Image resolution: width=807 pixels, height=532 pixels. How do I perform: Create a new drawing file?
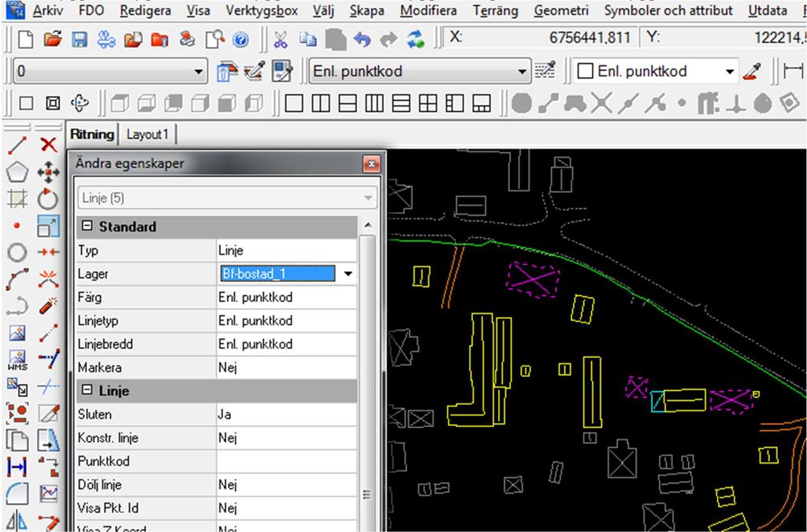[x=26, y=39]
